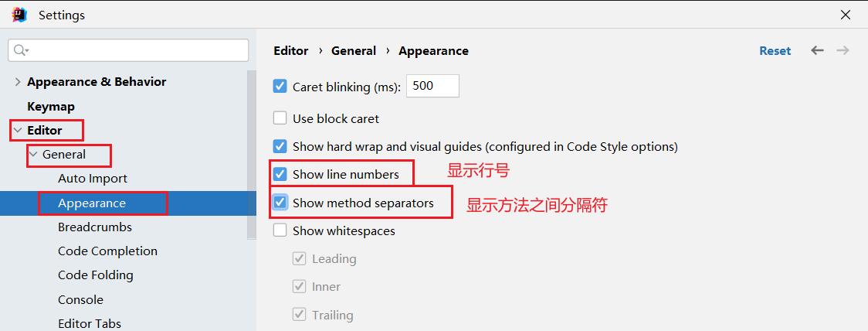Go back with the left arrow
Image resolution: width=868 pixels, height=331 pixels.
[817, 50]
